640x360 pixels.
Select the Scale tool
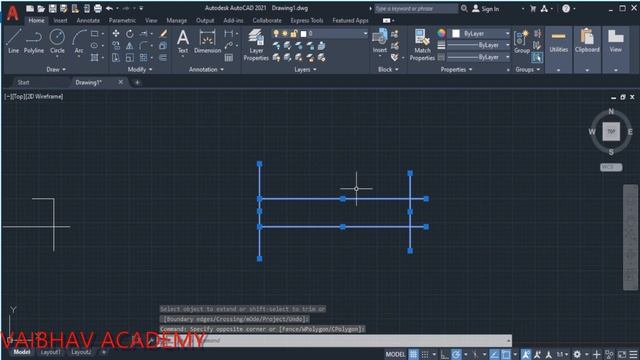[129, 58]
